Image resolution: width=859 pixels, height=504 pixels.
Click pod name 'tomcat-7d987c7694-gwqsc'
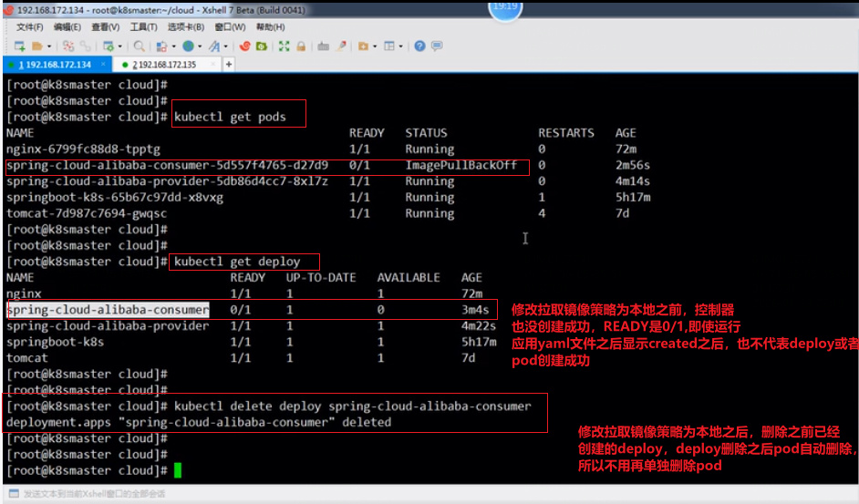click(x=87, y=213)
